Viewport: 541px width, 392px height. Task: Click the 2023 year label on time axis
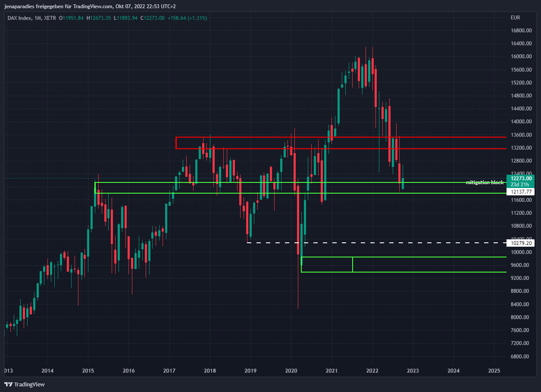coord(413,371)
